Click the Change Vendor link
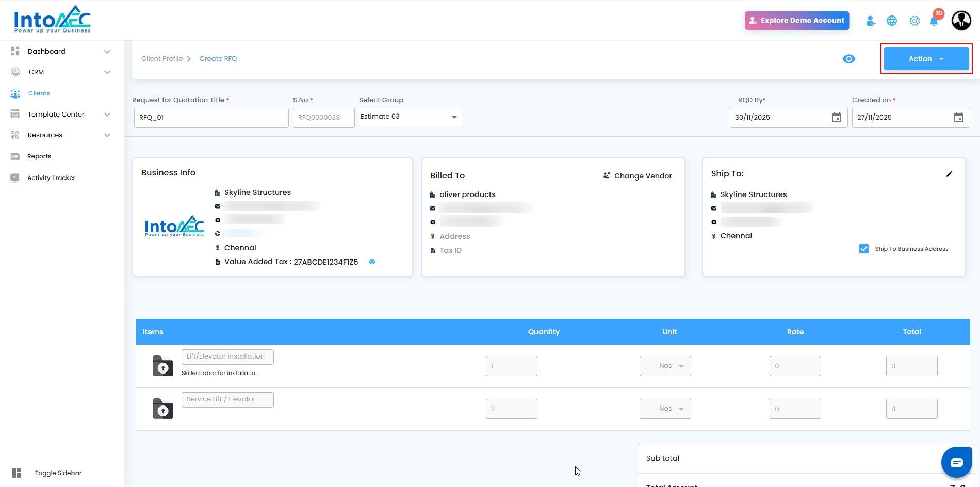This screenshot has height=487, width=980. [x=638, y=176]
